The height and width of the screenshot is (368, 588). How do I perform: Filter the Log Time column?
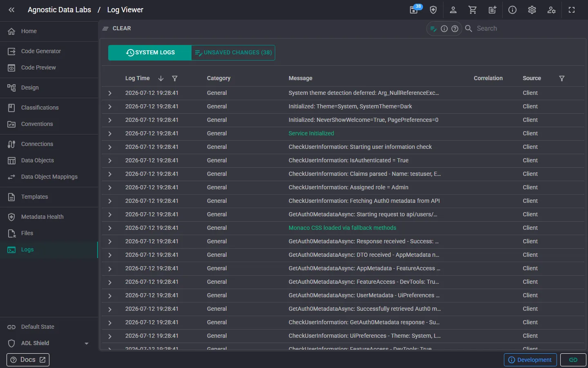click(x=175, y=79)
